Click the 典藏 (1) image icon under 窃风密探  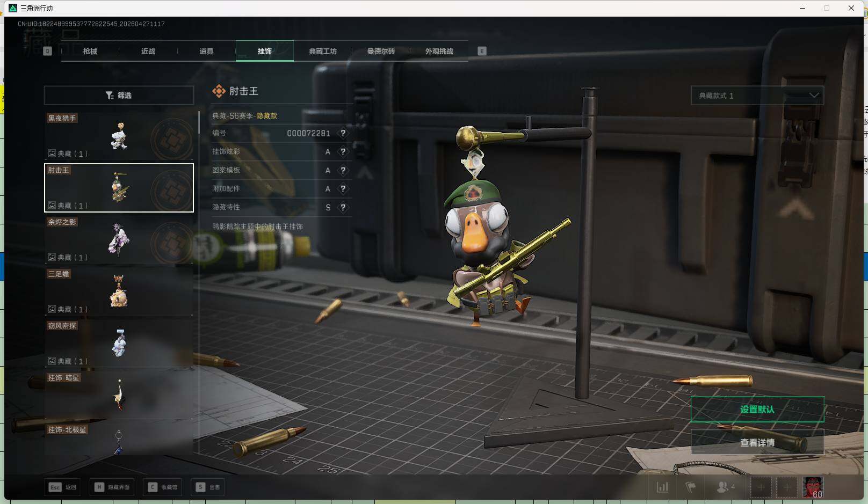[x=52, y=361]
